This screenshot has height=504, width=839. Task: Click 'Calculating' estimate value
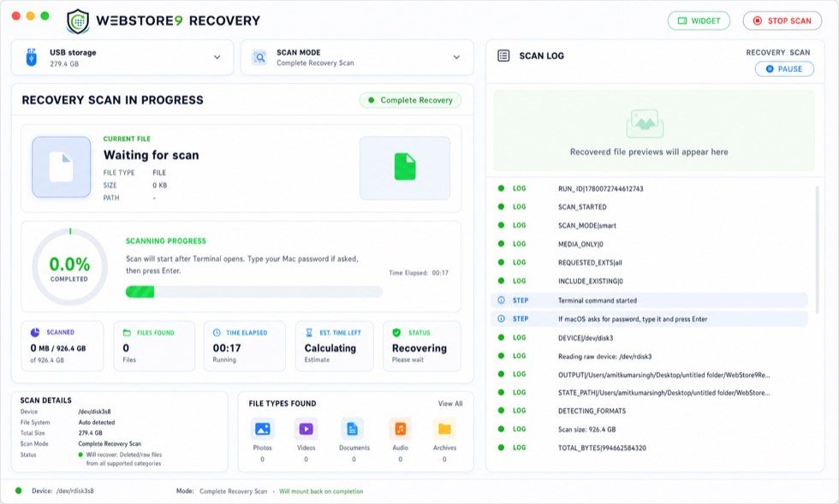[330, 347]
